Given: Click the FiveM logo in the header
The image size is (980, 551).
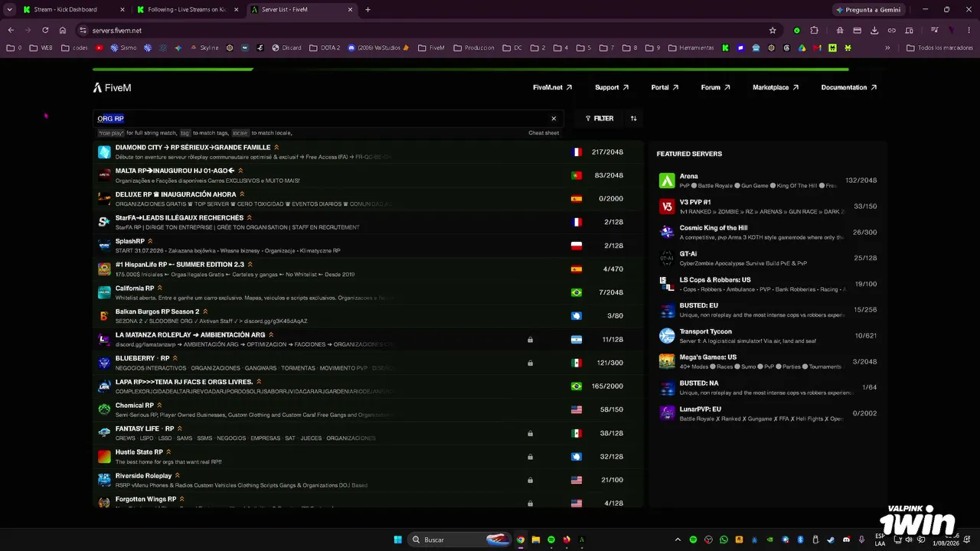Looking at the screenshot, I should tap(112, 88).
